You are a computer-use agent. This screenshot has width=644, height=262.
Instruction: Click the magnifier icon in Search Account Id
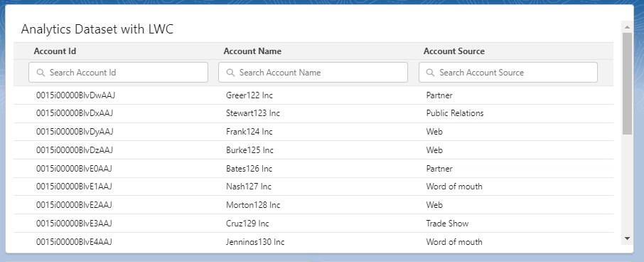pos(41,73)
